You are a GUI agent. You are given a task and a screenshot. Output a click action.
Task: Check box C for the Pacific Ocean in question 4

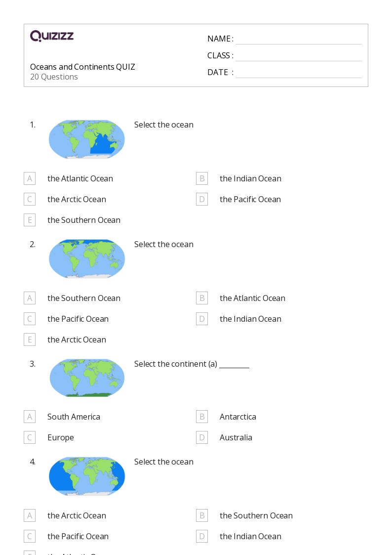(30, 536)
